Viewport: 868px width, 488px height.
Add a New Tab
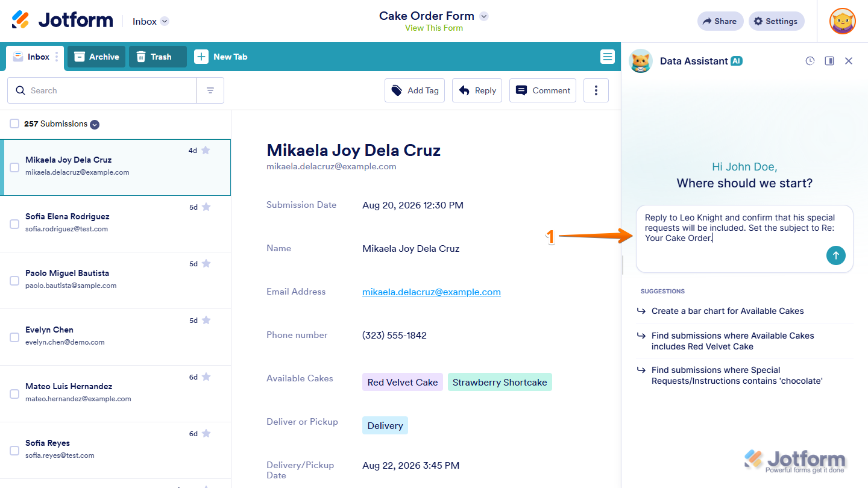[221, 57]
